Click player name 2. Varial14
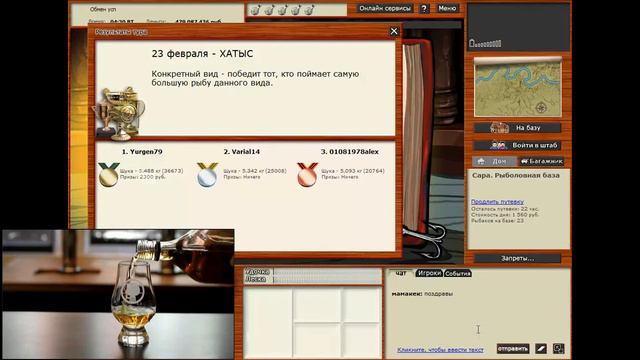Screen dimensions: 640x360 click(242, 151)
